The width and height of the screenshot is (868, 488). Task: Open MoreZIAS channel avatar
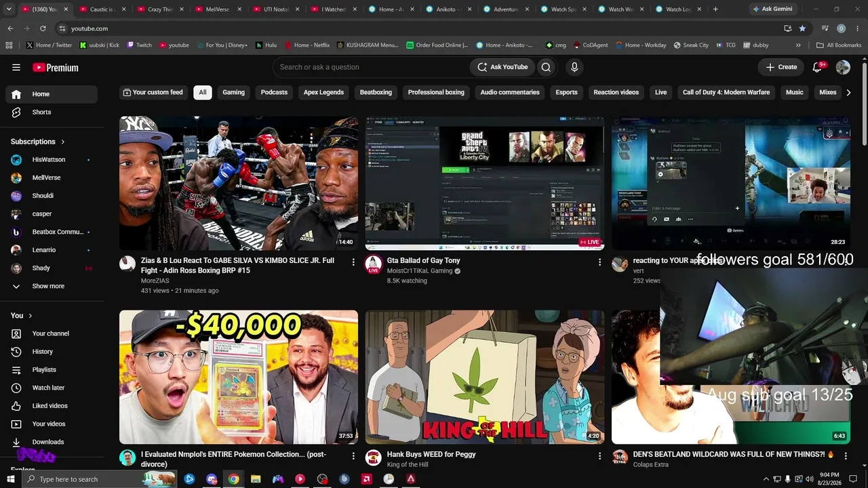tap(127, 264)
